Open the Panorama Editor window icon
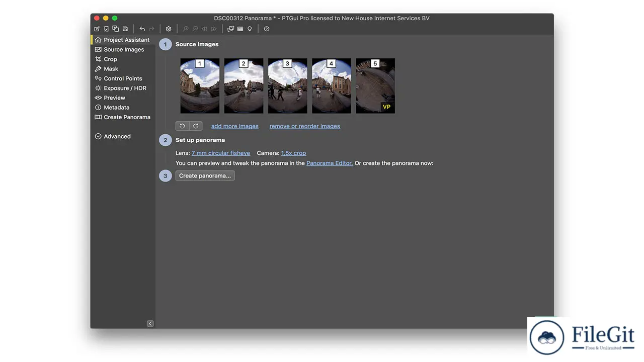Viewport: 644px width, 362px height. (230, 29)
